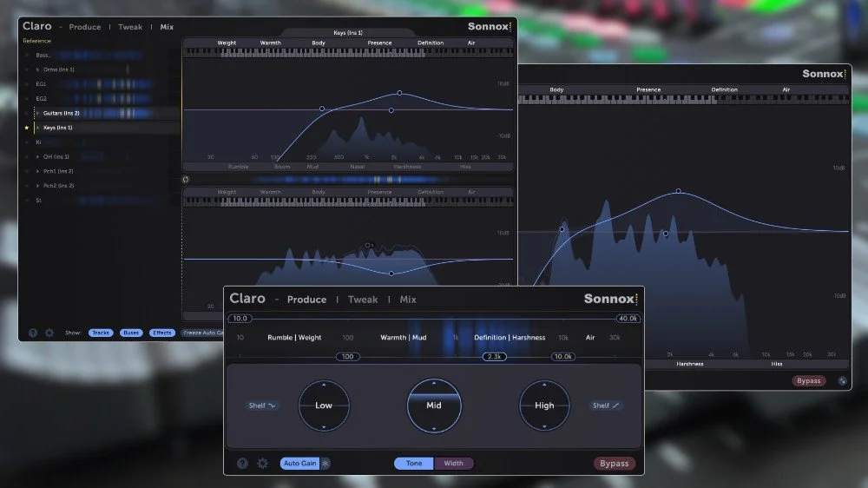The width and height of the screenshot is (868, 488).
Task: Expand the Drms (Ins 1) track row
Action: coord(37,69)
